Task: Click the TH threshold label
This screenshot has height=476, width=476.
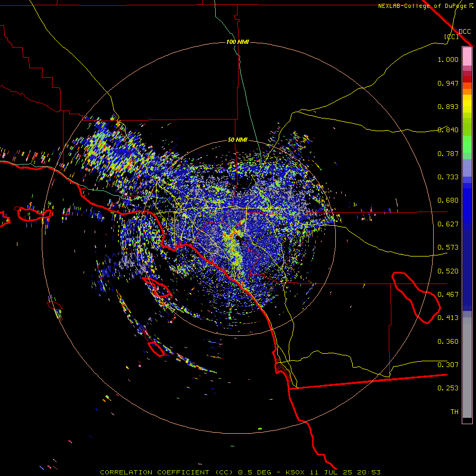Action: tap(454, 412)
